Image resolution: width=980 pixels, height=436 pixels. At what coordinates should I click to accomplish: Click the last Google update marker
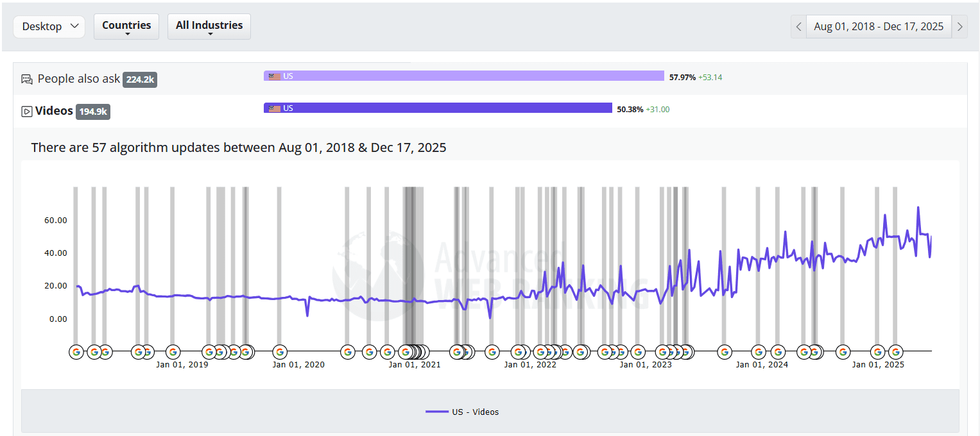pyautogui.click(x=895, y=351)
